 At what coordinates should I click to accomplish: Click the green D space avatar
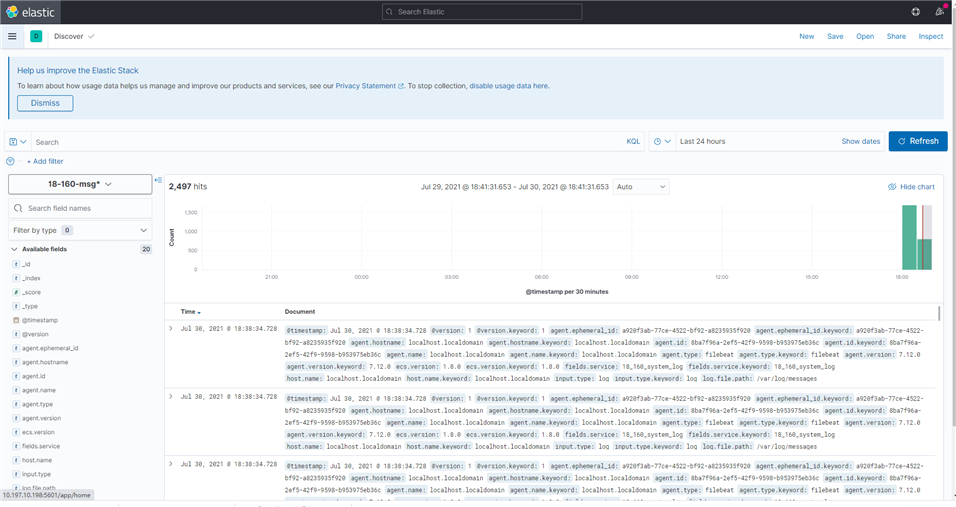[x=36, y=37]
